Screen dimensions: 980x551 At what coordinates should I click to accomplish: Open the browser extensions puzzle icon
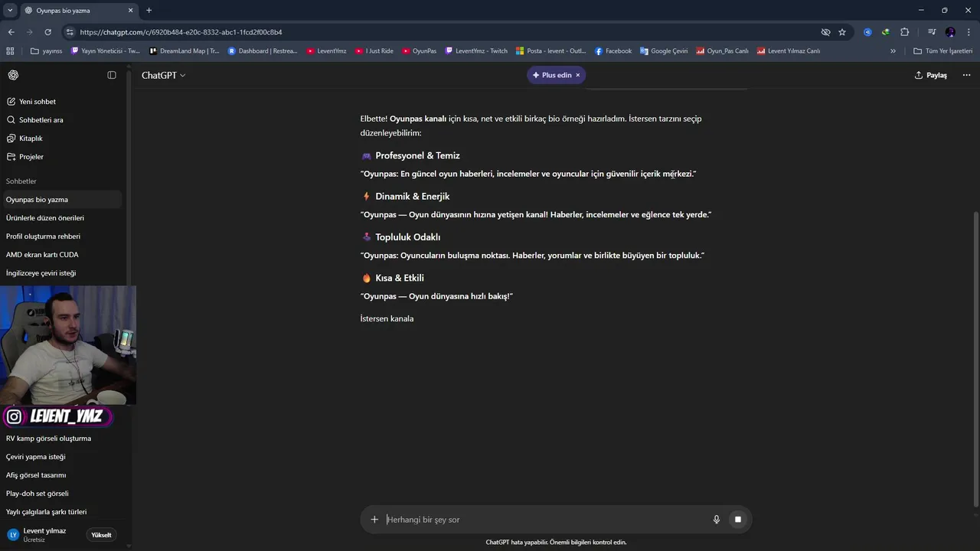tap(904, 32)
